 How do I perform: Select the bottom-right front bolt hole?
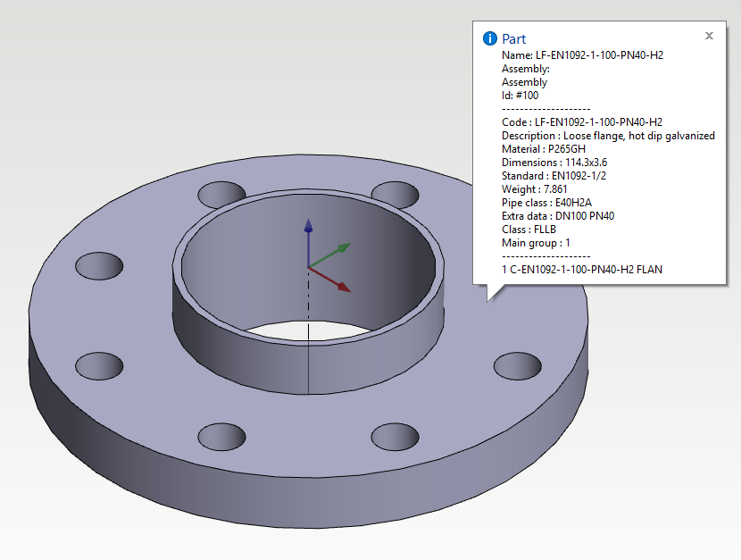click(x=394, y=436)
